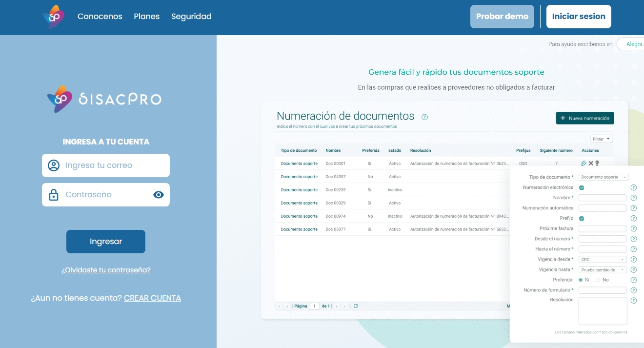Viewport: 644px width, 348px height.
Task: Focus the Desde el número input
Action: click(x=603, y=239)
